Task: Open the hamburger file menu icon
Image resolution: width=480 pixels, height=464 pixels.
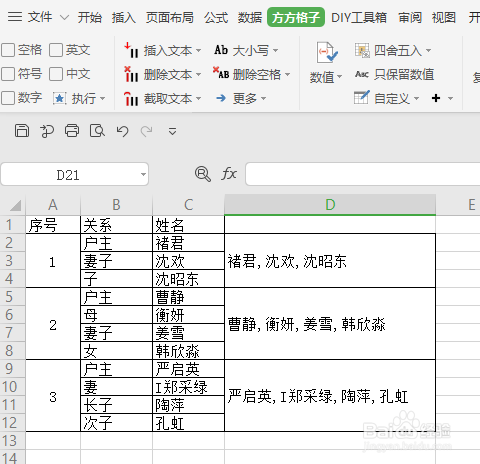Action: [15, 16]
